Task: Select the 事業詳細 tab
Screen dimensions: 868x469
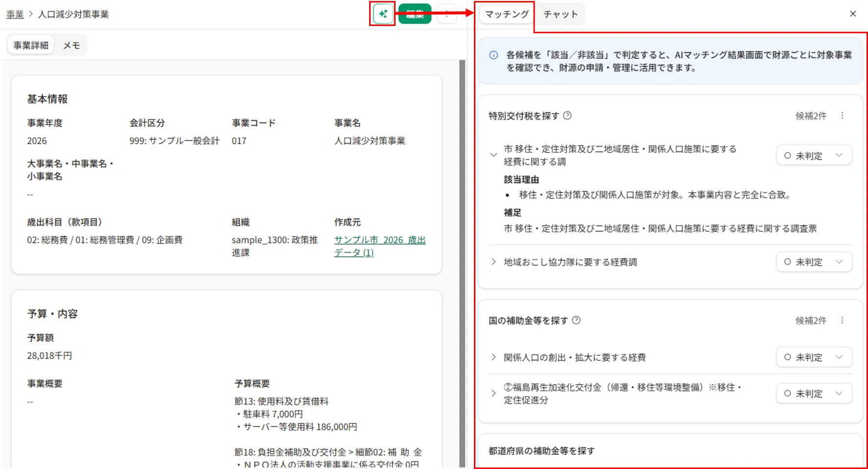Action: (31, 46)
